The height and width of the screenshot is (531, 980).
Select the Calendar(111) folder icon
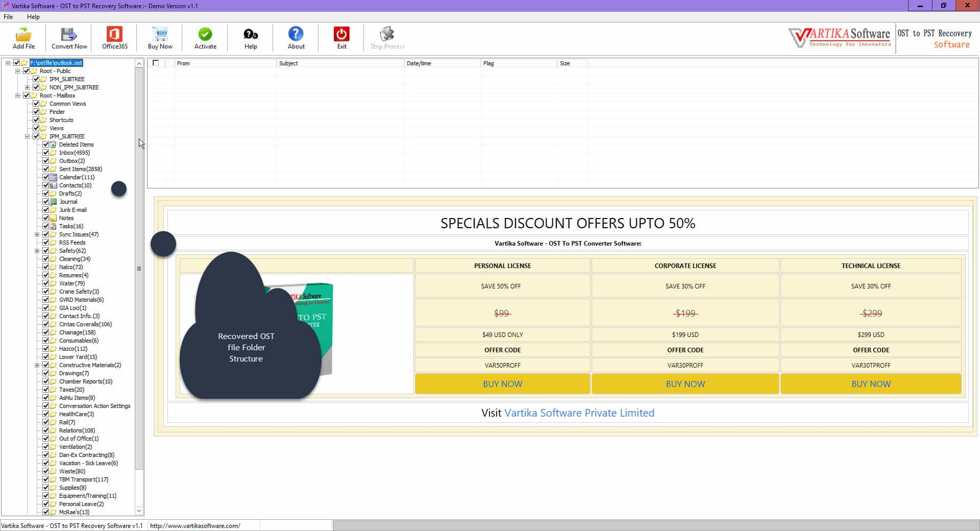[53, 177]
